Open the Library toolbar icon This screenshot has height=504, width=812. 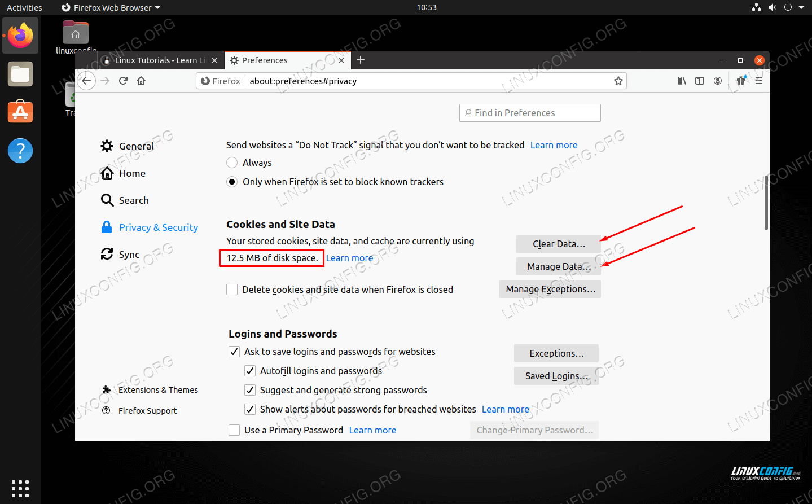click(682, 81)
